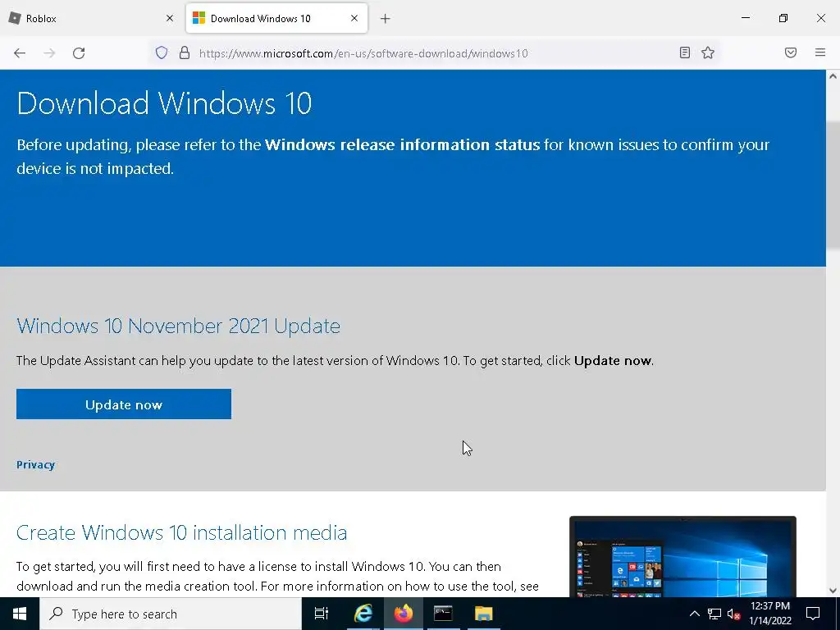This screenshot has width=840, height=630.
Task: Go back using the browser back arrow
Action: 20,53
